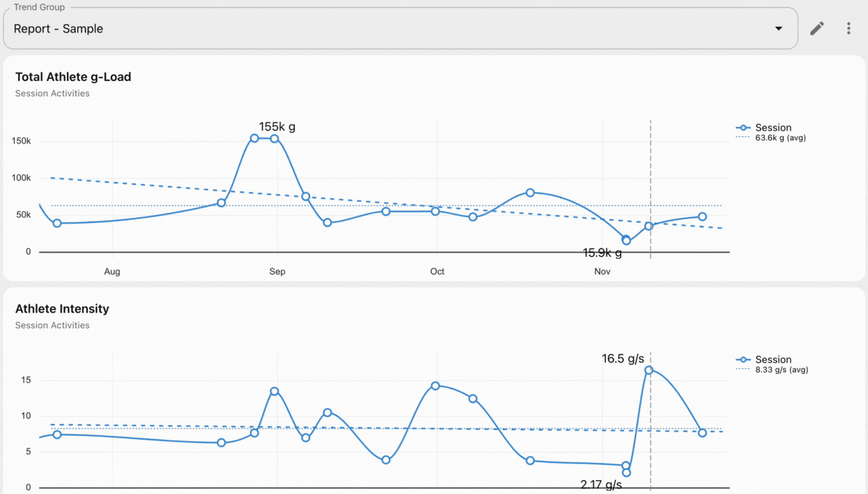Click the '8.33 g/s (avg)' legend text
The height and width of the screenshot is (494, 868).
pyautogui.click(x=782, y=370)
